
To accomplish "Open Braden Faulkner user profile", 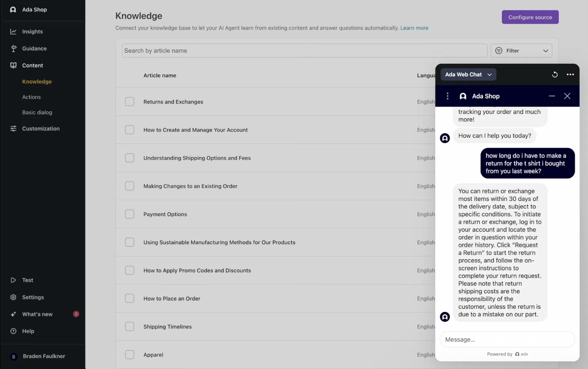I will [x=44, y=356].
